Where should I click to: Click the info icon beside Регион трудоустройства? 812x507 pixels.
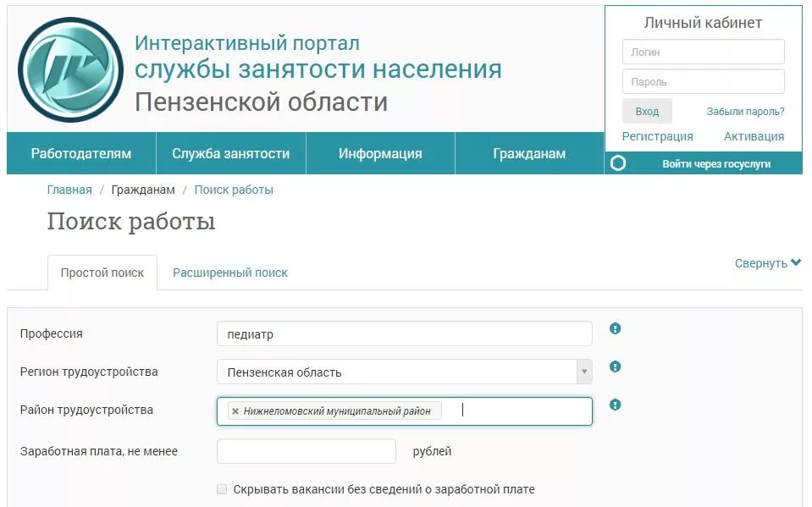tap(615, 366)
